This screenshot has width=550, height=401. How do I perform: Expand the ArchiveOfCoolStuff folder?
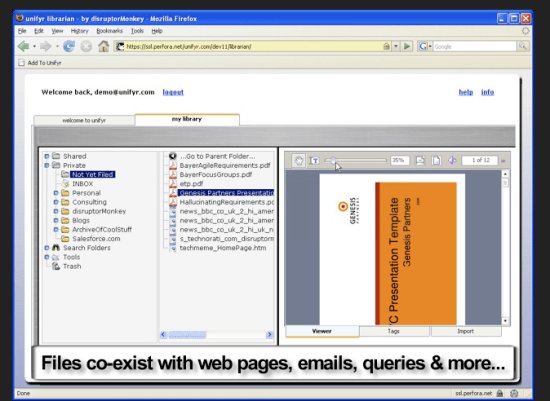pyautogui.click(x=56, y=229)
